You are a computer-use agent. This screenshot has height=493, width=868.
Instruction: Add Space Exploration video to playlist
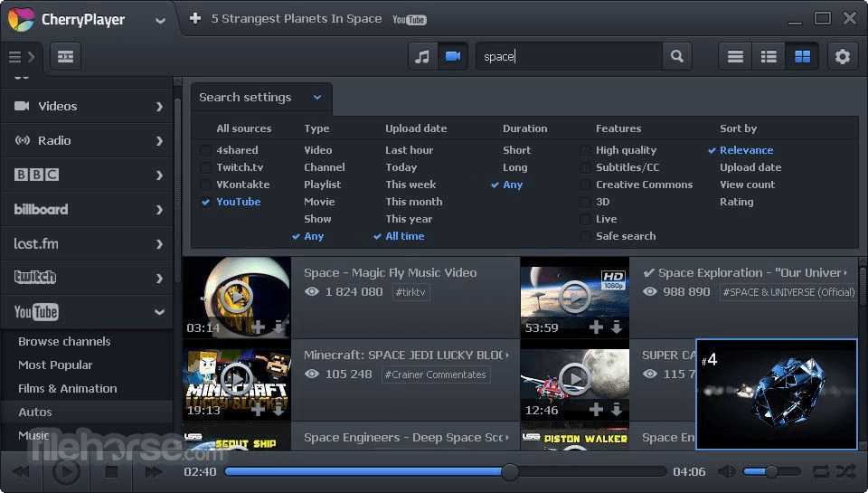(x=596, y=327)
